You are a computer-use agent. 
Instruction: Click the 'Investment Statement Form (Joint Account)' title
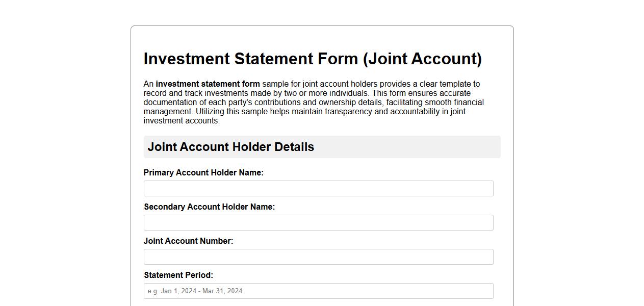313,59
